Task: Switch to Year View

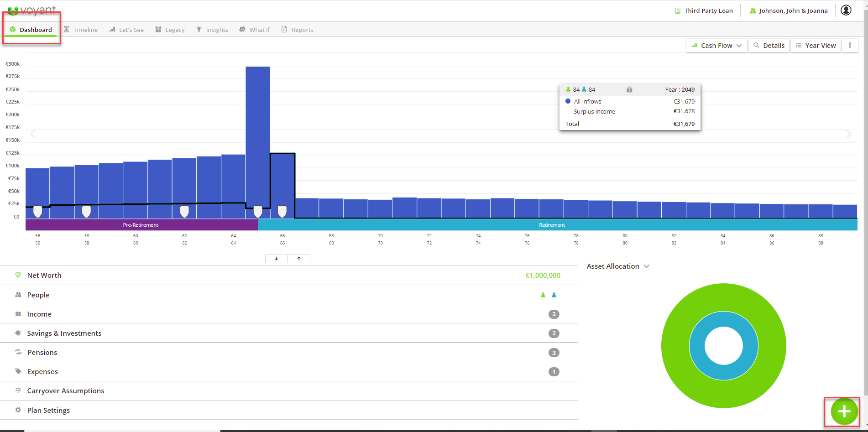Action: (x=816, y=45)
